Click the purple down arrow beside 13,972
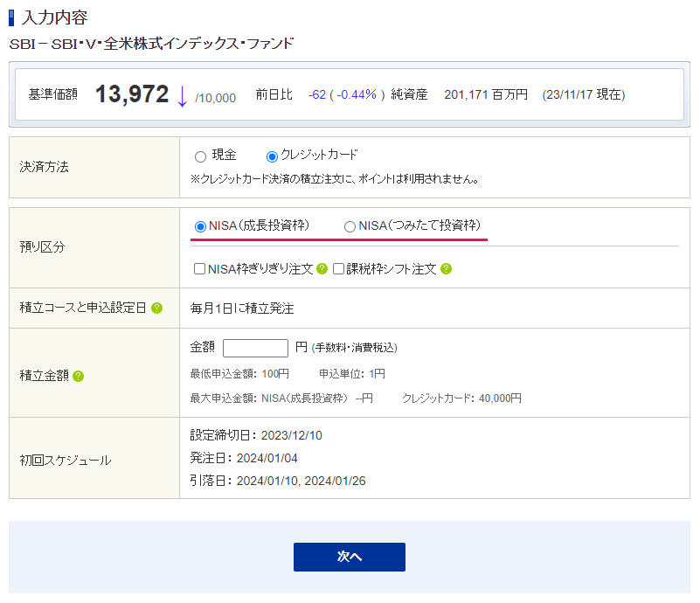 182,95
